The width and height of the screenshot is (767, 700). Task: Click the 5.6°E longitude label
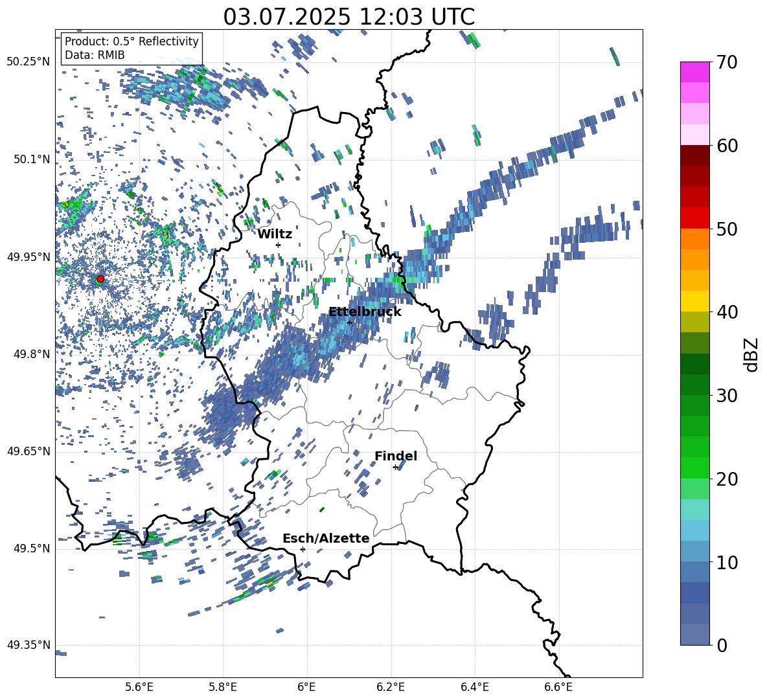tap(139, 687)
